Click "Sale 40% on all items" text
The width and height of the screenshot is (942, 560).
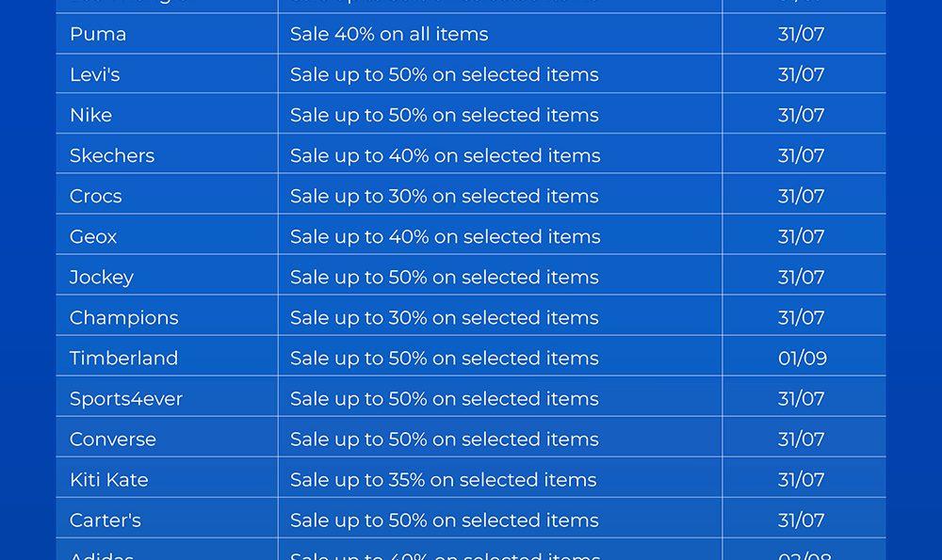click(389, 35)
